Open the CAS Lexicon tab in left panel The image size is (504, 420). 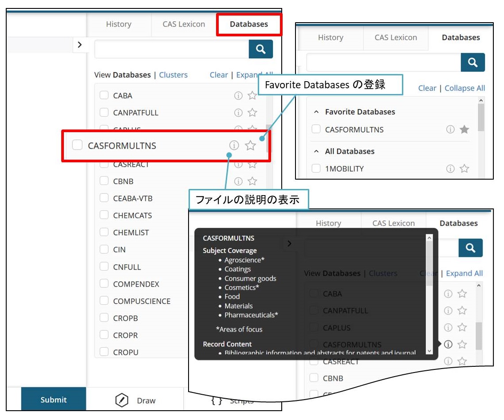(184, 24)
